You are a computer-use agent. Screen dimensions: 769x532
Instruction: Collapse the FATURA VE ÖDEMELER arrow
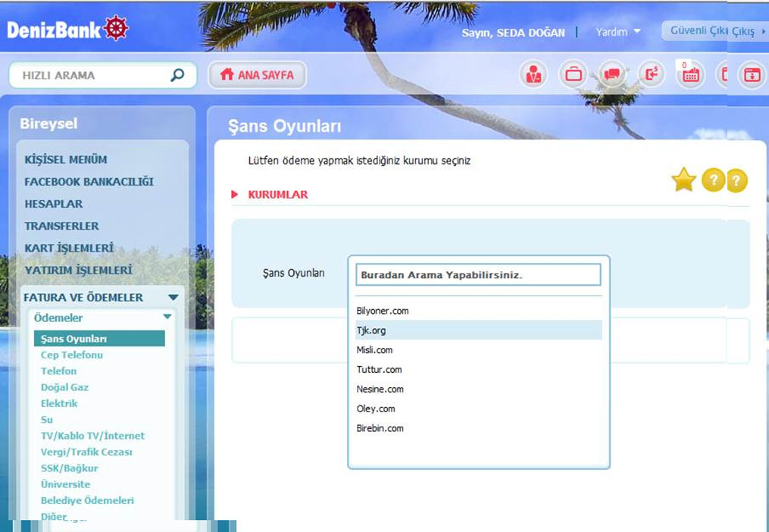click(173, 297)
